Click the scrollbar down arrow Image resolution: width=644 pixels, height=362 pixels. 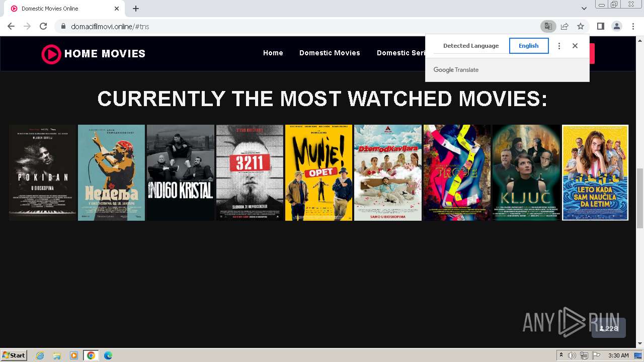click(640, 344)
